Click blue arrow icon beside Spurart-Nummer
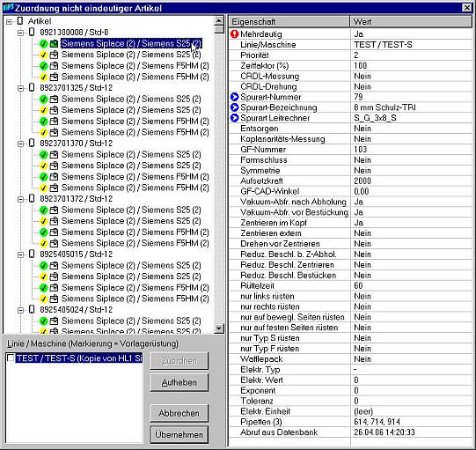Image resolution: width=476 pixels, height=450 pixels. pyautogui.click(x=234, y=97)
